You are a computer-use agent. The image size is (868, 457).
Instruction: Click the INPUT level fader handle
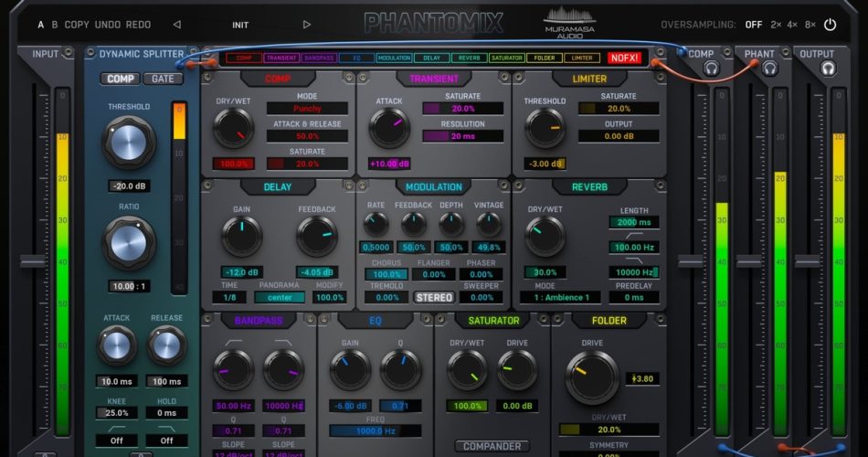pos(31,261)
